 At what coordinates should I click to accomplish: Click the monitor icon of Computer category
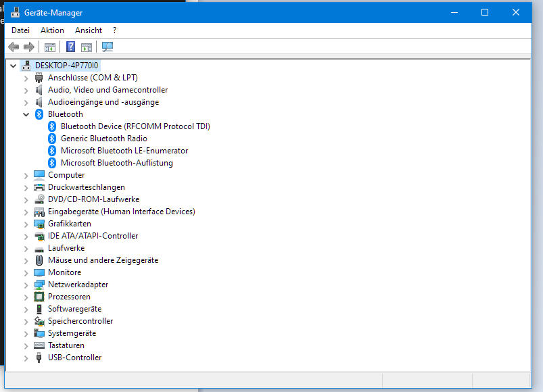click(x=39, y=175)
